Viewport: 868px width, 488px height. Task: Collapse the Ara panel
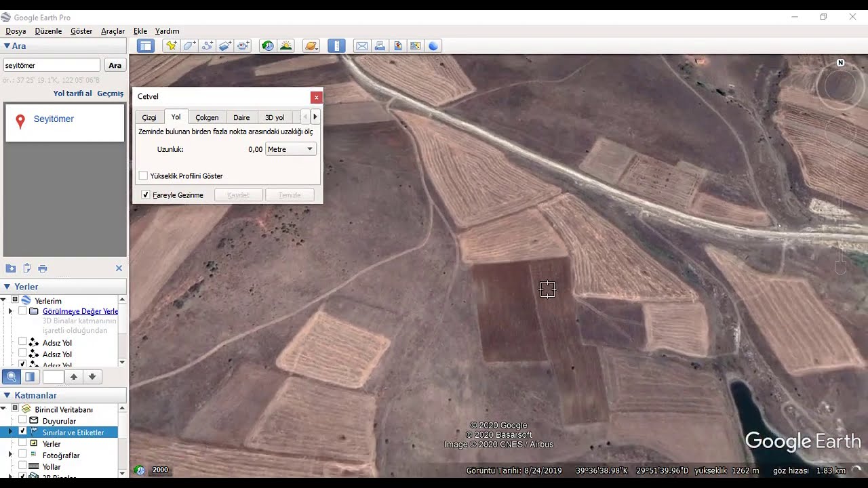point(7,46)
